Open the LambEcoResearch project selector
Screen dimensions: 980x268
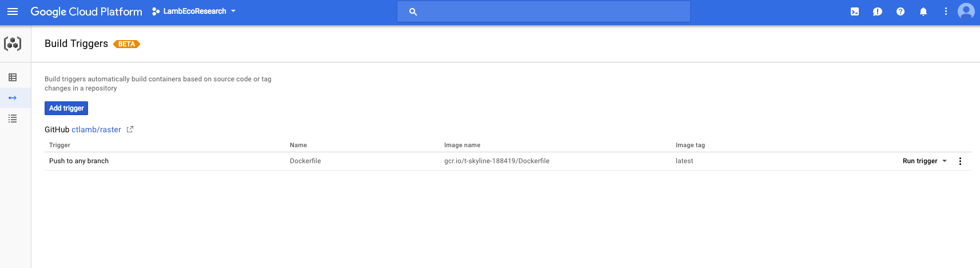point(194,11)
